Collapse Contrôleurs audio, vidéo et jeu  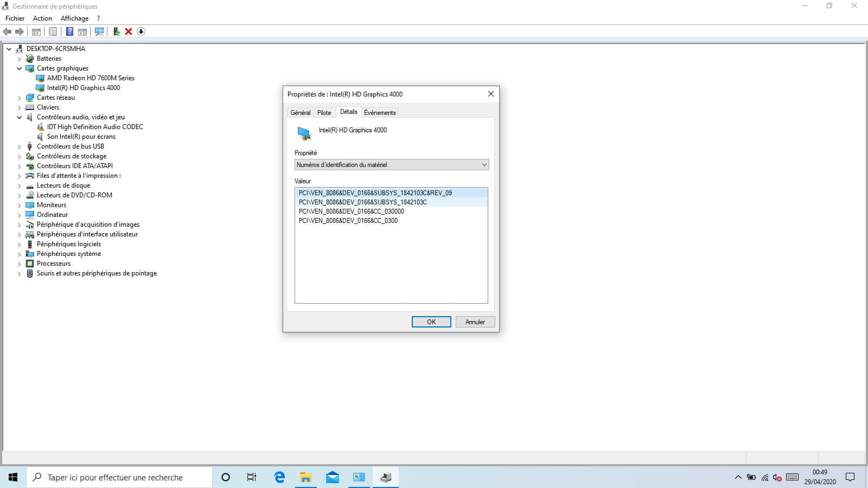[19, 117]
